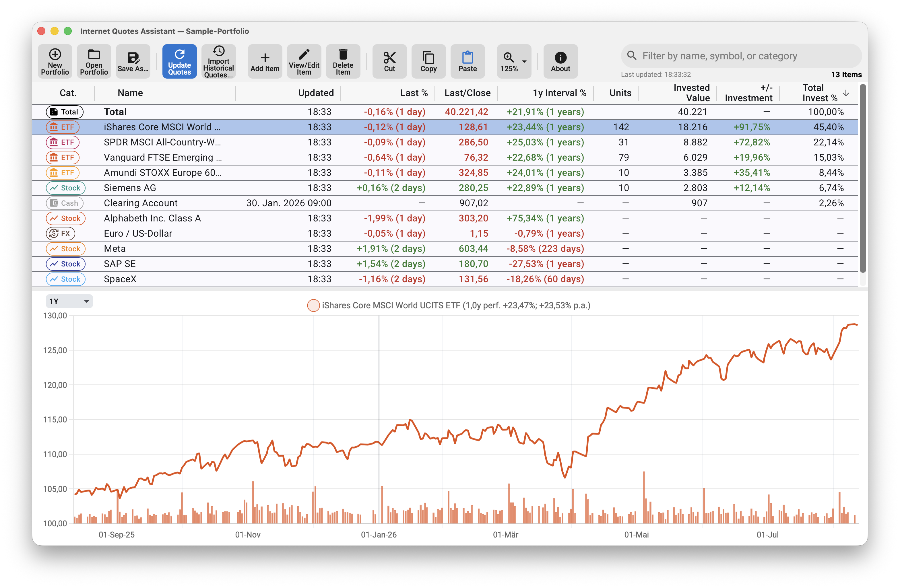
Task: Click the Delete Item trash icon
Action: tap(343, 61)
